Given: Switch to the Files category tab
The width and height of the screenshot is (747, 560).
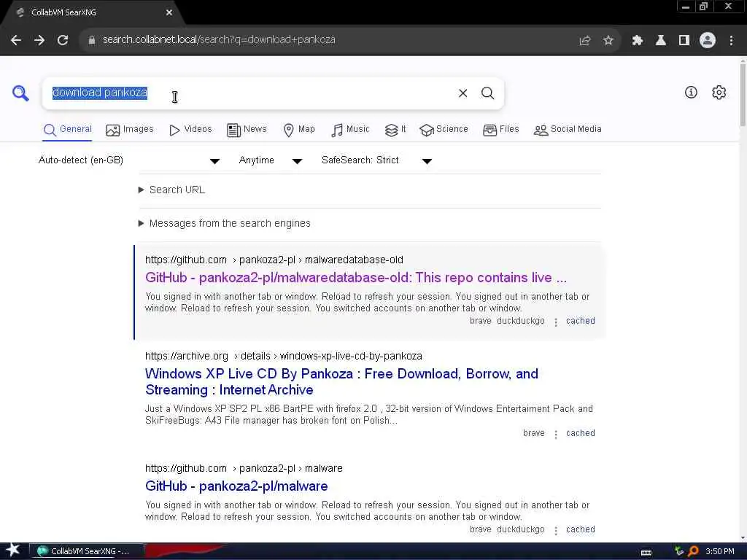Looking at the screenshot, I should (x=500, y=130).
